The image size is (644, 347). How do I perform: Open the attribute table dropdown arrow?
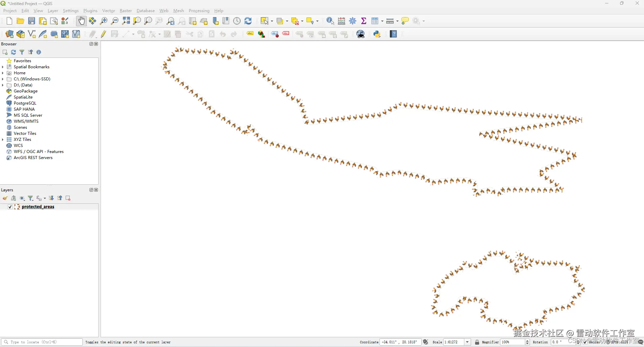382,21
